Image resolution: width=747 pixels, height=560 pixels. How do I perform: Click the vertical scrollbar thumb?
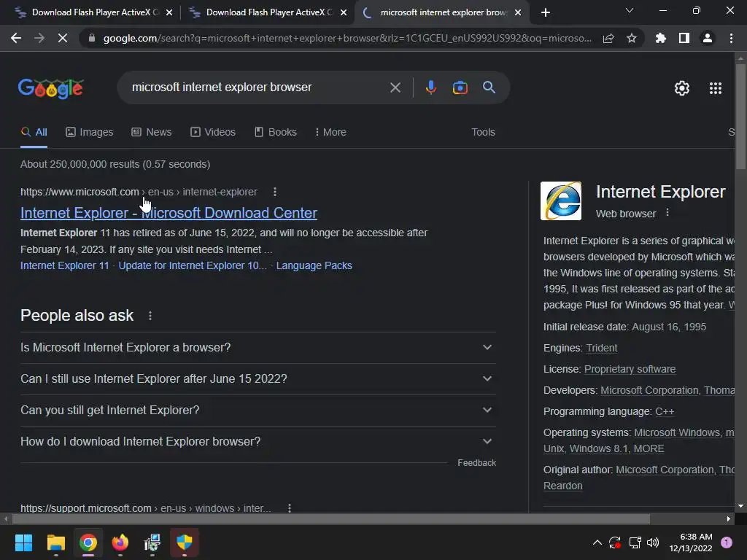(740, 117)
